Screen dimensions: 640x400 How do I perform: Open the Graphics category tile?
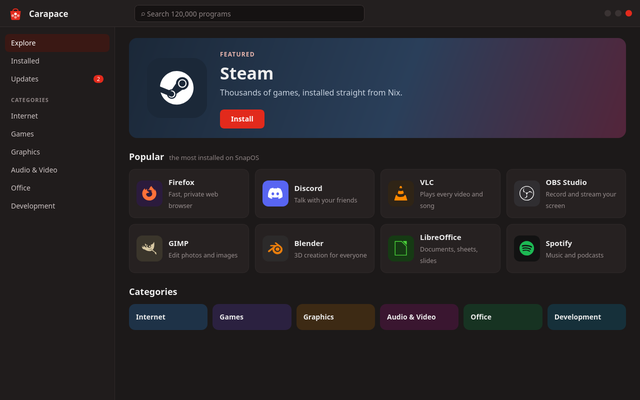pos(336,317)
